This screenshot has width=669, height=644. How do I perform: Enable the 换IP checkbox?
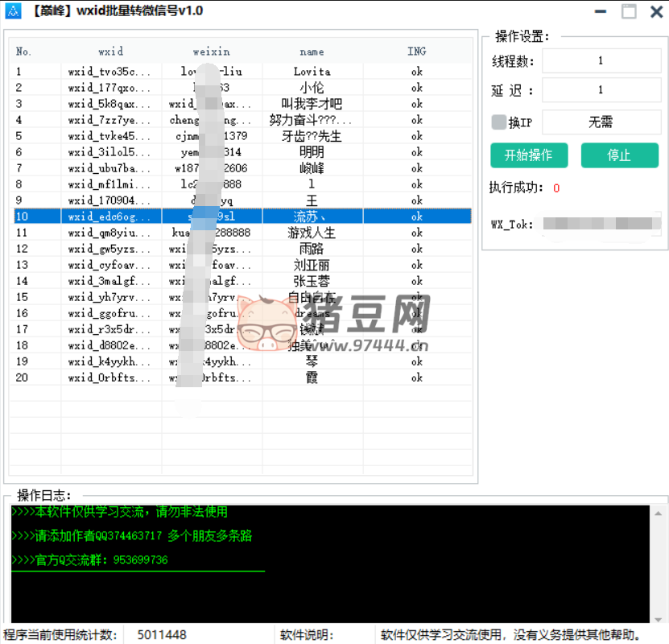(x=499, y=122)
